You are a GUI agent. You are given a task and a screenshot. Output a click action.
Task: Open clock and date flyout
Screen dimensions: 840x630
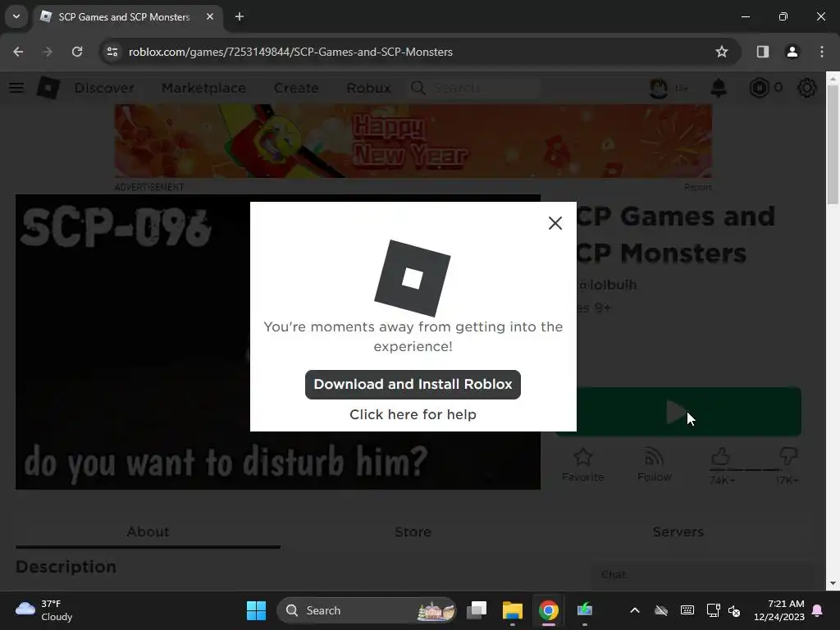(x=779, y=610)
